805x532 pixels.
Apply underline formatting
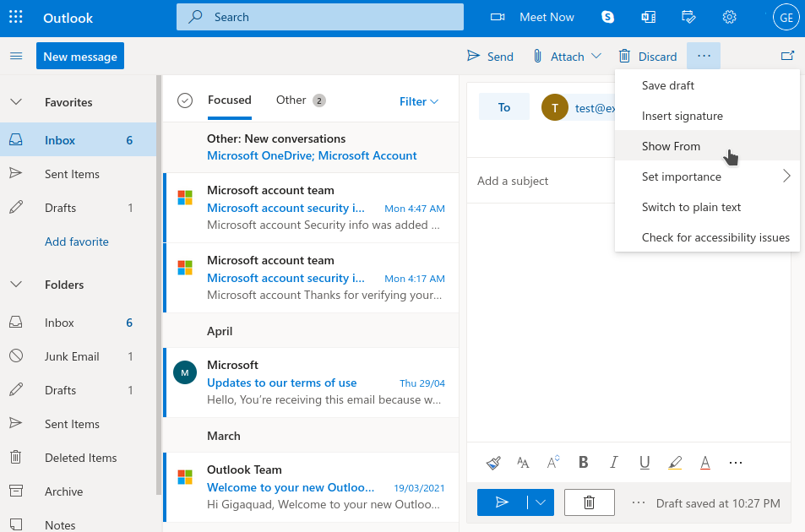644,462
